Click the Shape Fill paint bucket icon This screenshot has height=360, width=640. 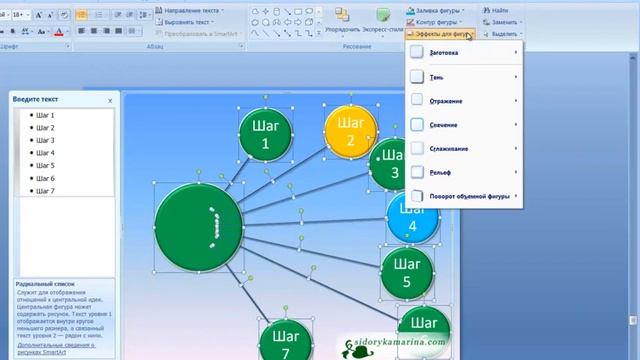pos(410,11)
